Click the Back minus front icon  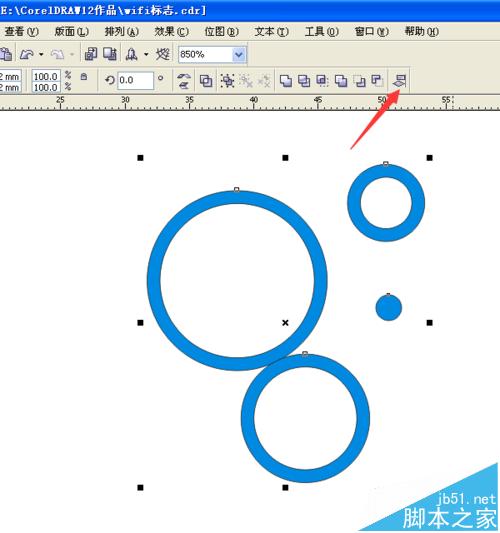[x=377, y=81]
